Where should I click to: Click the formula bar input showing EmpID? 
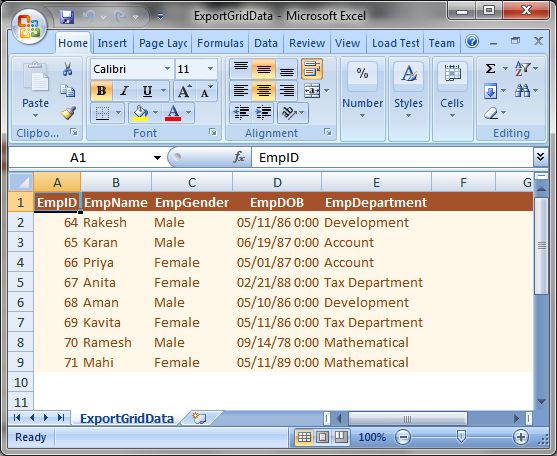coord(392,157)
